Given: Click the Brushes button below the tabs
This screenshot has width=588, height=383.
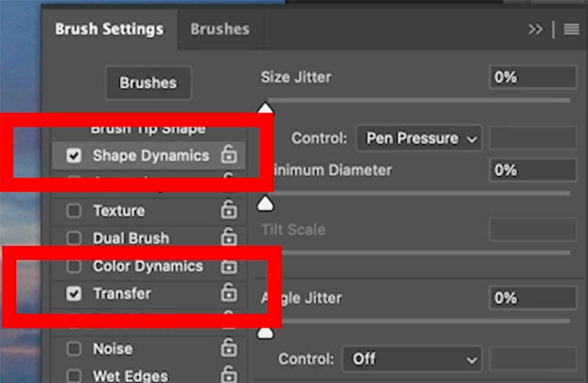Looking at the screenshot, I should click(148, 83).
